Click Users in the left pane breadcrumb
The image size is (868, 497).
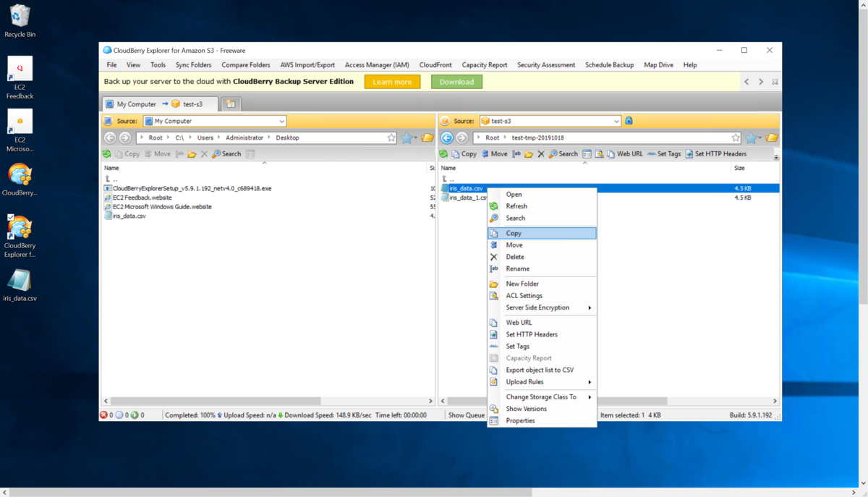click(x=205, y=137)
